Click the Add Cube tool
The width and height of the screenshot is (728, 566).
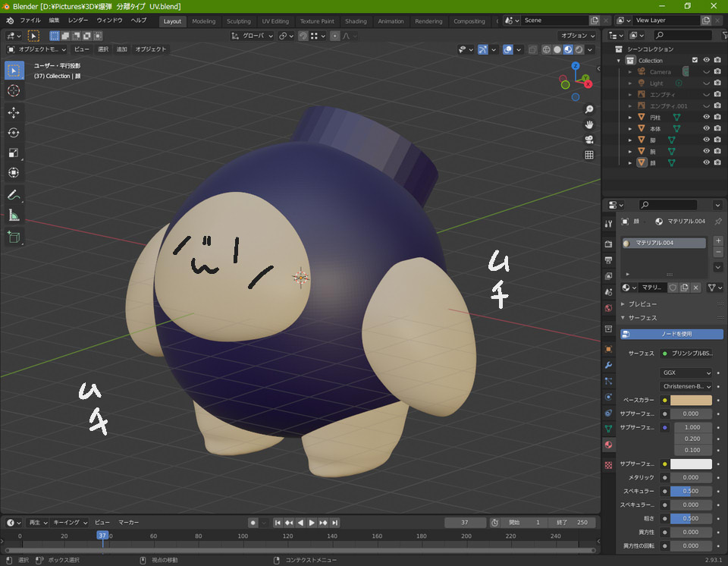tap(14, 237)
